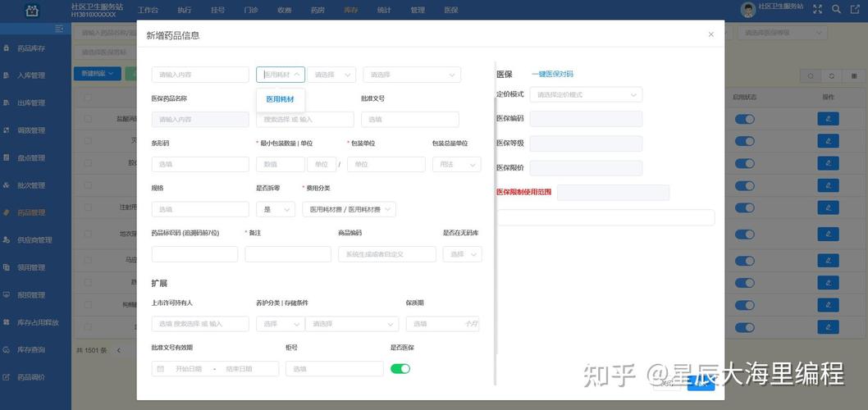The width and height of the screenshot is (868, 410).
Task: Open the second 请选择 dropdown beside 医用耗材
Action: 331,74
